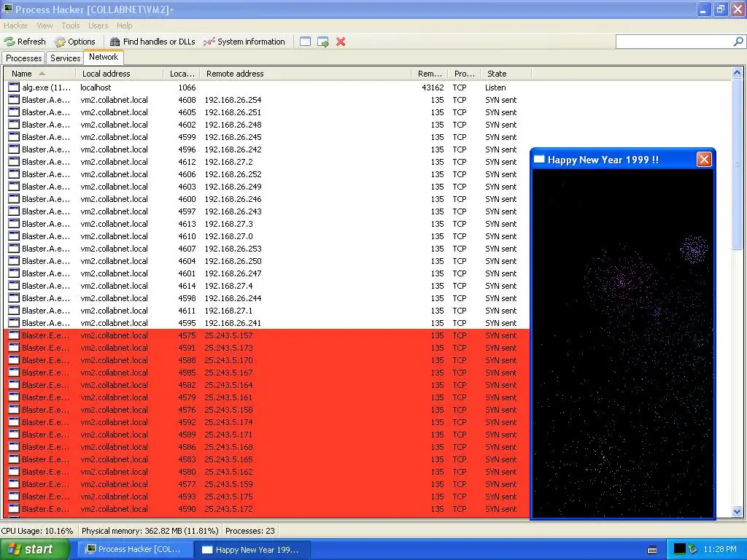Click the search magnifier icon

coord(738,42)
